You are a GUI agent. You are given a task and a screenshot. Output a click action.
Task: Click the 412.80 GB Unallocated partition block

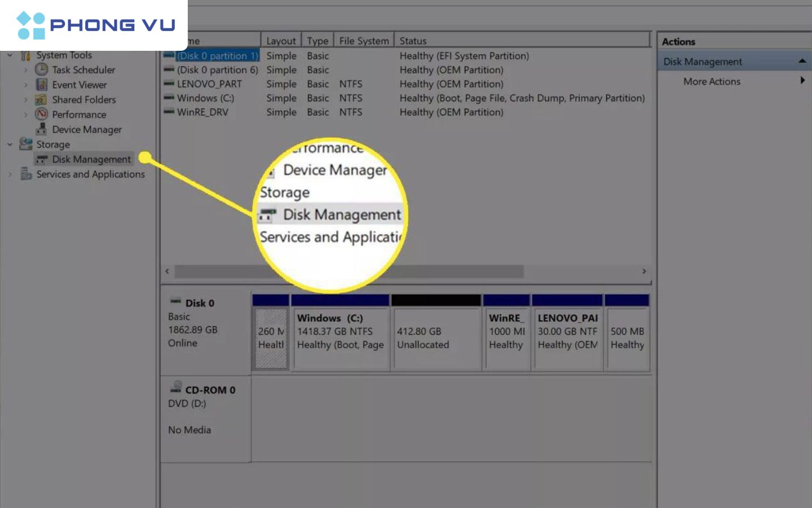pos(435,338)
